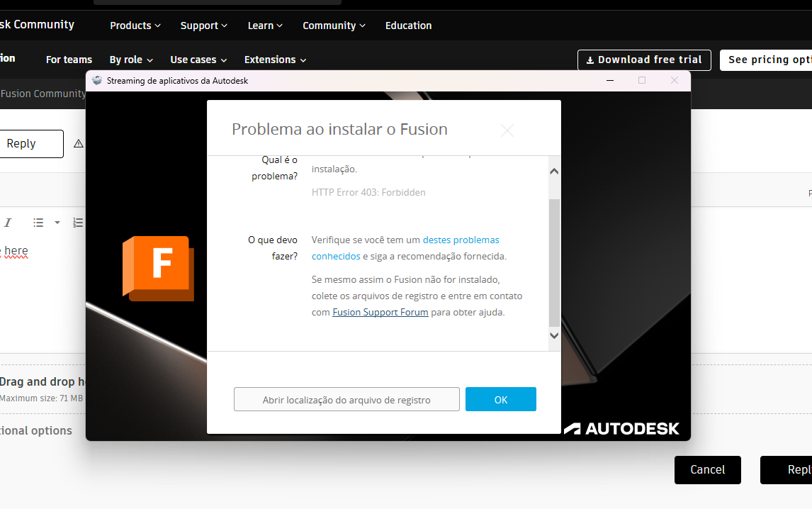Open the 'destes problemas conhecidos' link

point(405,247)
